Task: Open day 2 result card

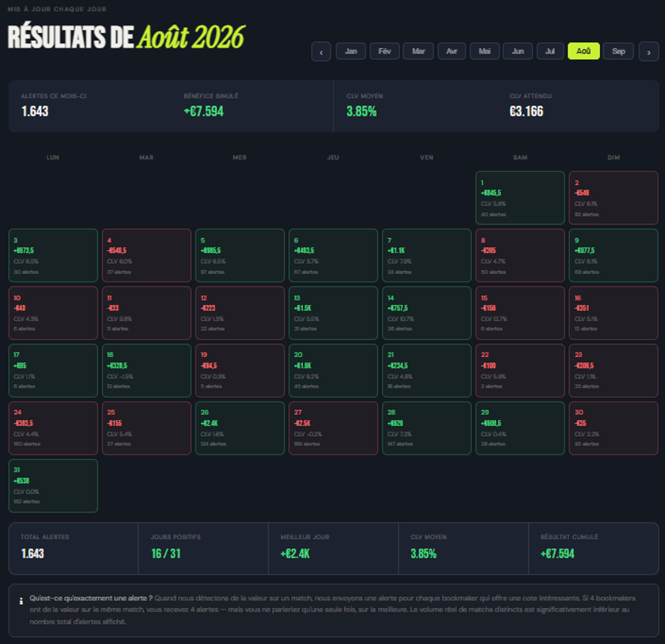Action: pos(613,198)
